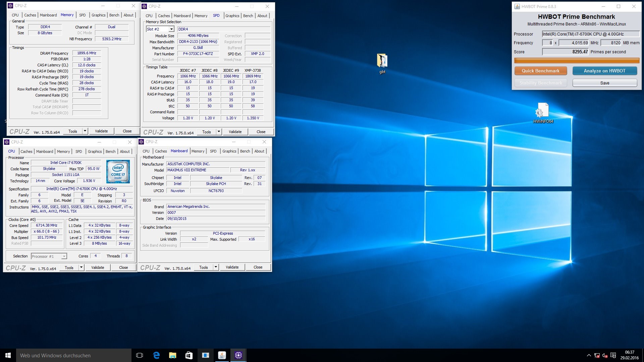Open Graphics tab in CPU window
Image resolution: width=644 pixels, height=362 pixels.
pyautogui.click(x=95, y=152)
